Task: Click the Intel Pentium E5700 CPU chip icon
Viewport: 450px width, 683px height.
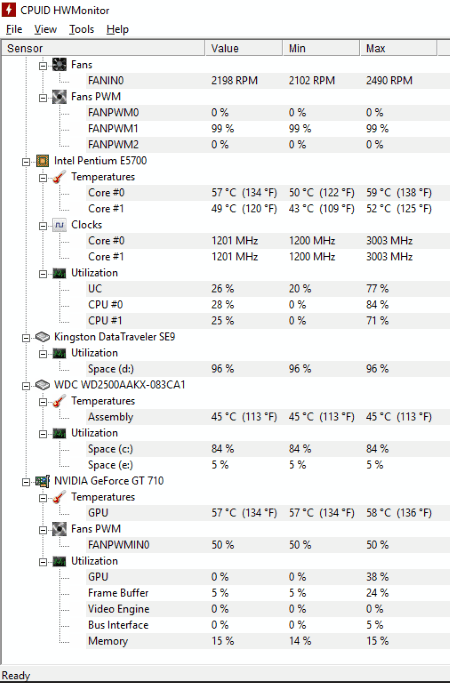Action: 42,161
